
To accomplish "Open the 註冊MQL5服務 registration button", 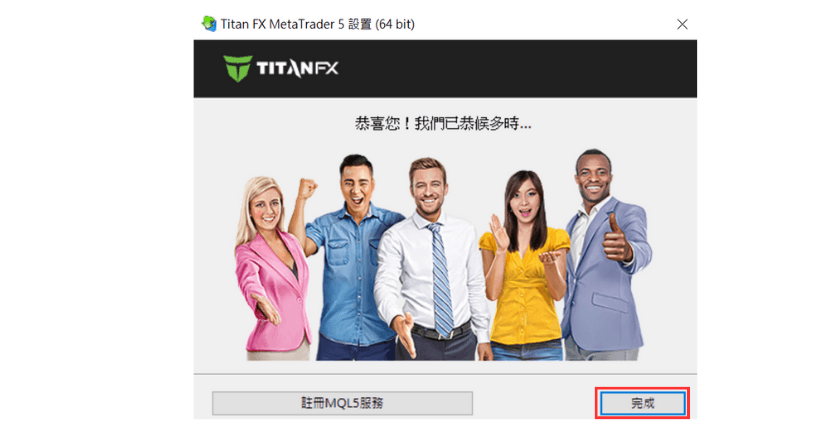I will tap(342, 403).
